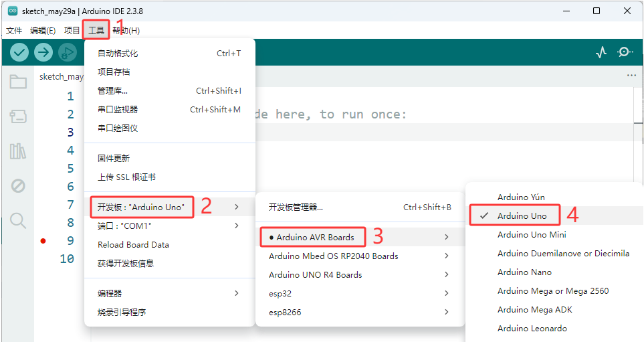The image size is (644, 344).
Task: Open the Serial Monitor magnifier icon
Action: 625,52
